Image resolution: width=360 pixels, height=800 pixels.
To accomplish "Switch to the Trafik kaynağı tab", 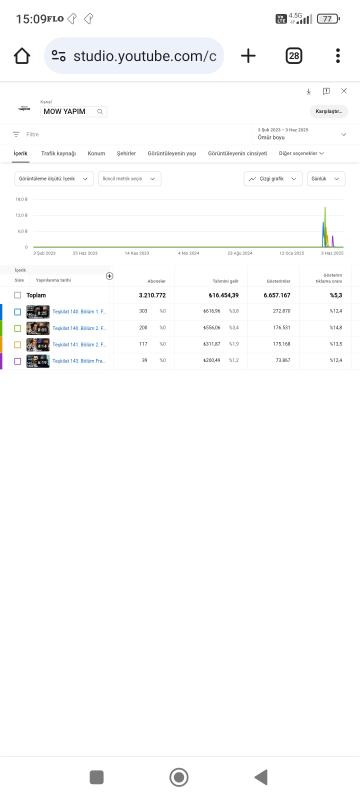I will [58, 153].
